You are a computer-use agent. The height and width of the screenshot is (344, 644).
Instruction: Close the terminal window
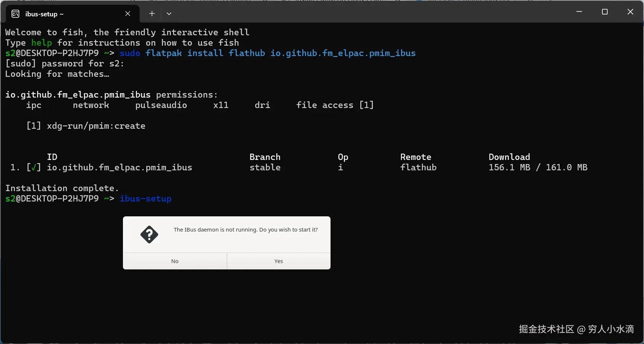(630, 12)
